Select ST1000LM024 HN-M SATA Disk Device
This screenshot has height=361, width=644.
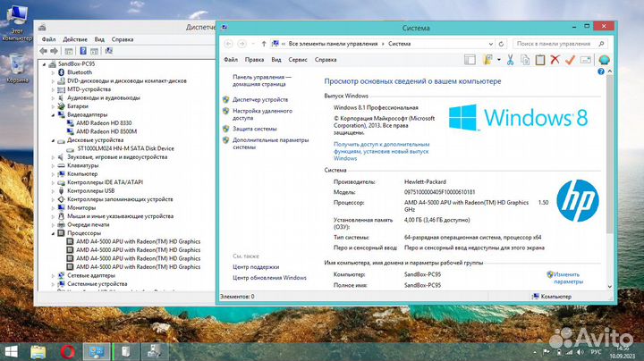click(x=125, y=148)
